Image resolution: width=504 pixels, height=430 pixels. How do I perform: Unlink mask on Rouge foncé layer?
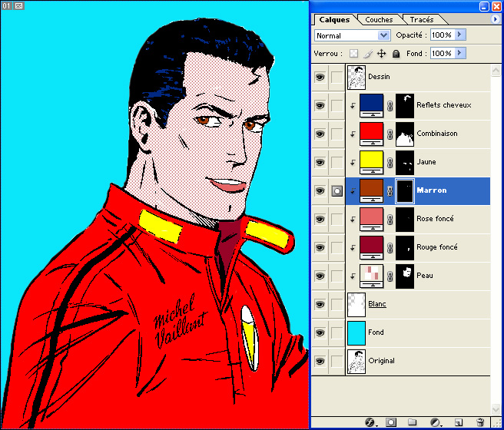390,248
